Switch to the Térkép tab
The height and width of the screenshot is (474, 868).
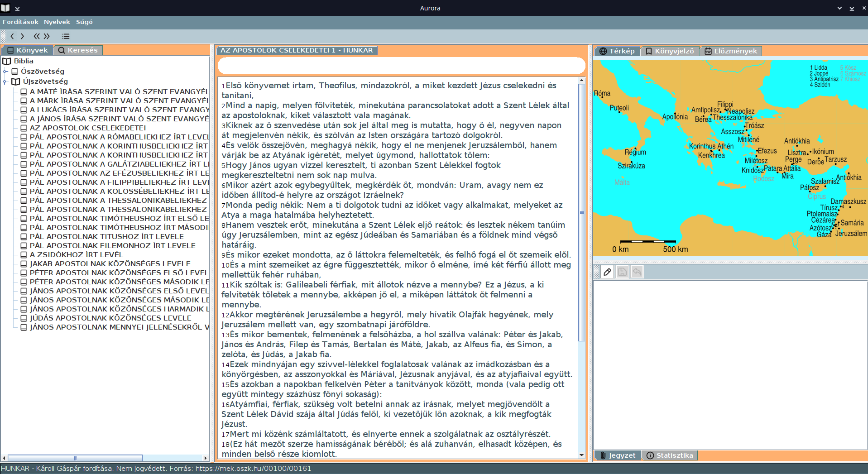[x=617, y=51]
